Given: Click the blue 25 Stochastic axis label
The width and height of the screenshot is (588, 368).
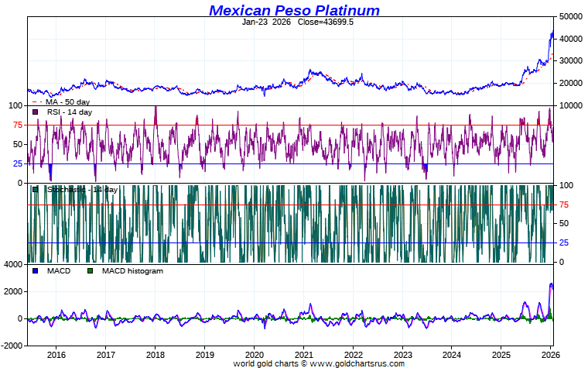Looking at the screenshot, I should point(563,243).
